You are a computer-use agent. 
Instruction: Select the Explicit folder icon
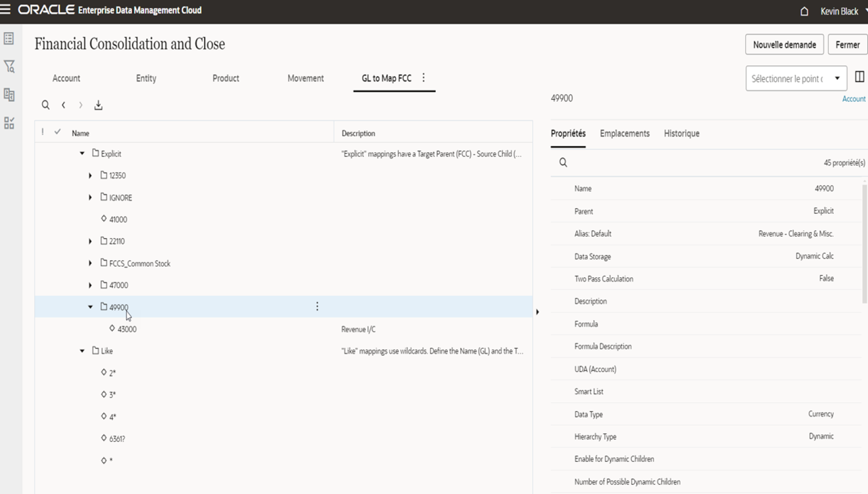coord(95,153)
